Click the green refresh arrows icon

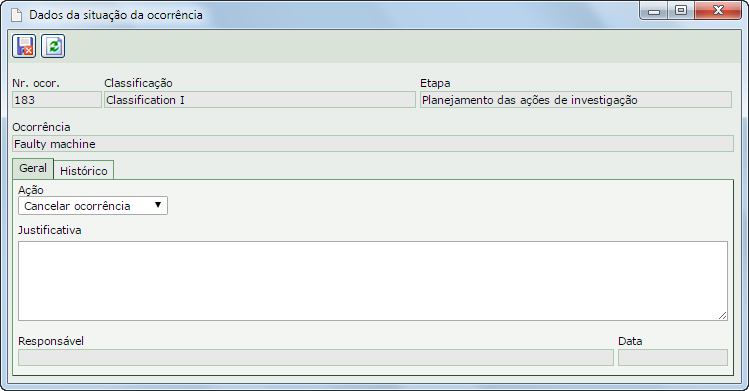click(x=53, y=46)
